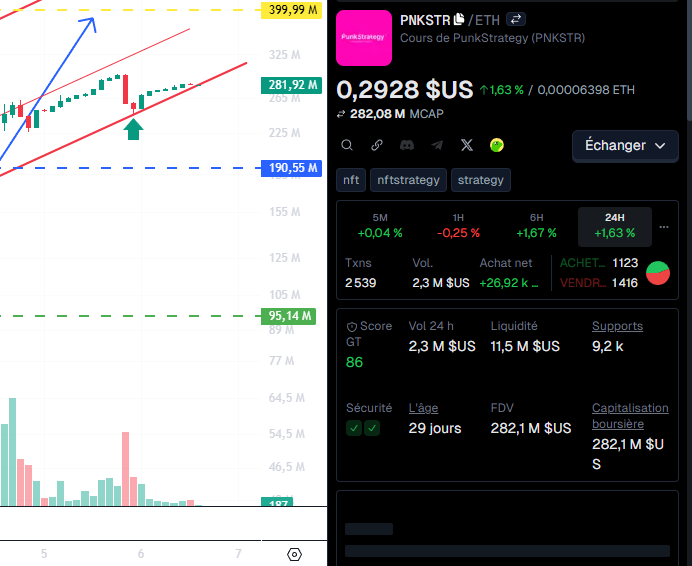Select the nft tag
Image resolution: width=692 pixels, height=566 pixels.
click(x=351, y=180)
